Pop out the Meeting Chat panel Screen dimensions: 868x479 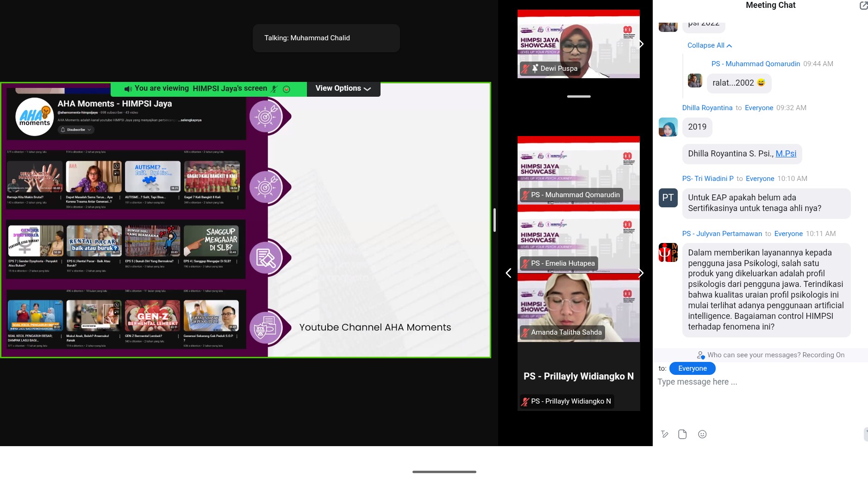coord(863,5)
